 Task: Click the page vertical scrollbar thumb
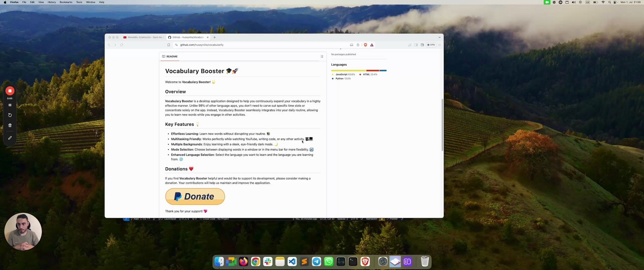click(442, 125)
